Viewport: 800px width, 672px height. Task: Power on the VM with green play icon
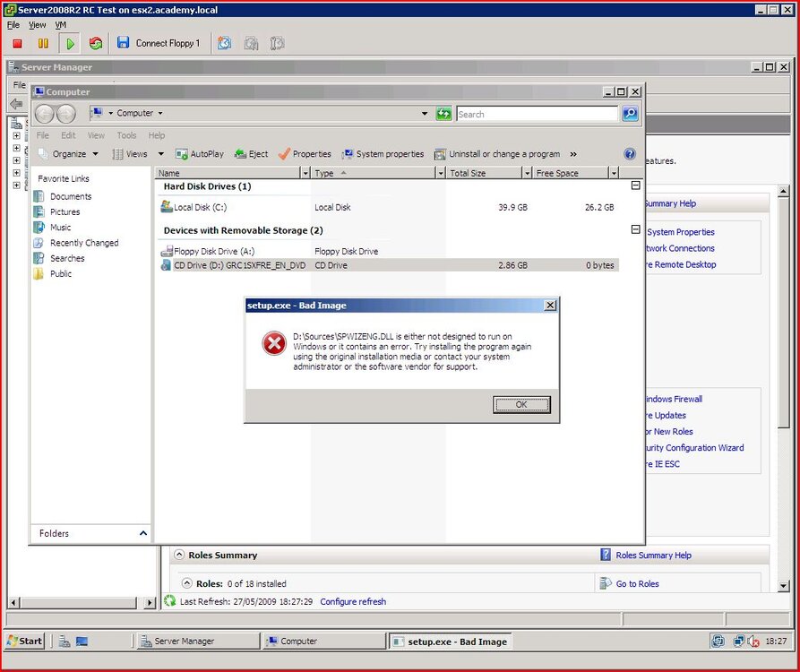pos(70,43)
